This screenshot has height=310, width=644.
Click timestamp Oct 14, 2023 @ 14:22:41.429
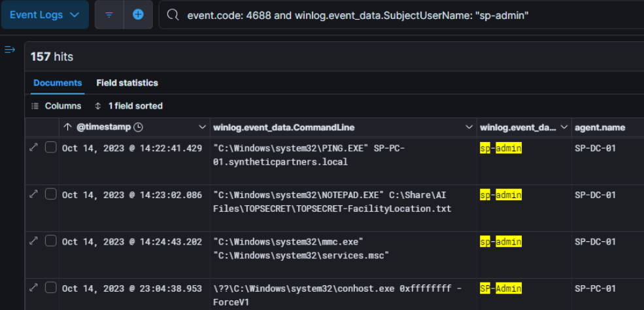point(132,148)
